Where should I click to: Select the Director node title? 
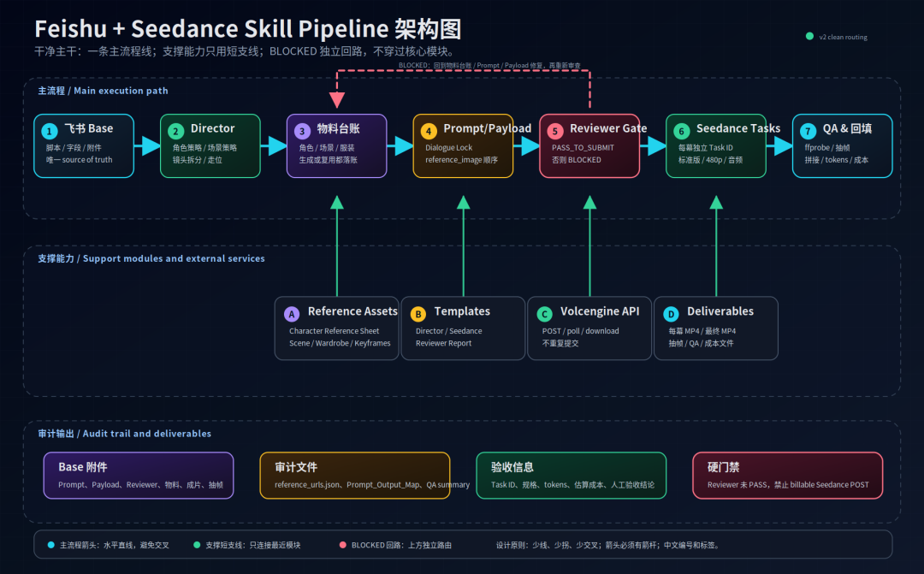[x=213, y=128]
